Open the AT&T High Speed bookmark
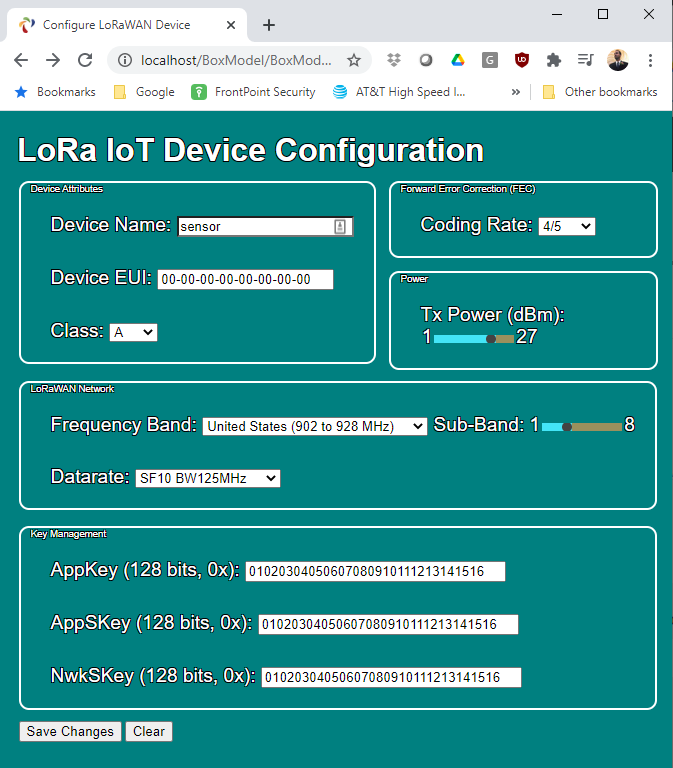673x768 pixels. tap(399, 92)
